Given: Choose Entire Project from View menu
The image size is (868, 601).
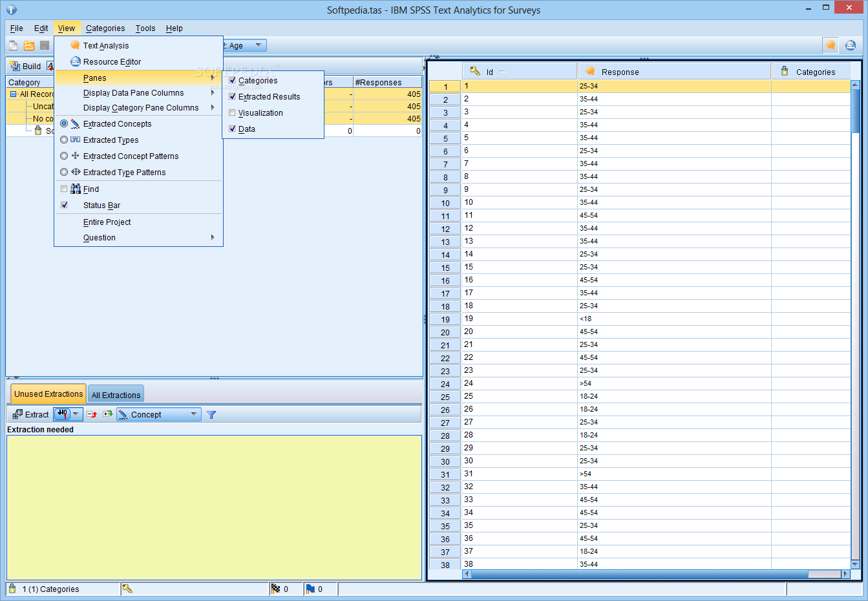Looking at the screenshot, I should 107,222.
